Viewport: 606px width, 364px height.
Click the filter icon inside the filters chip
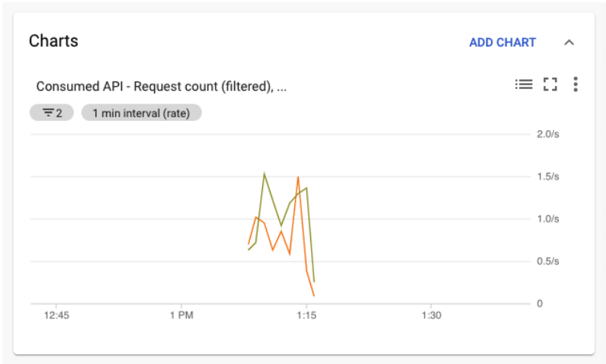(x=48, y=113)
